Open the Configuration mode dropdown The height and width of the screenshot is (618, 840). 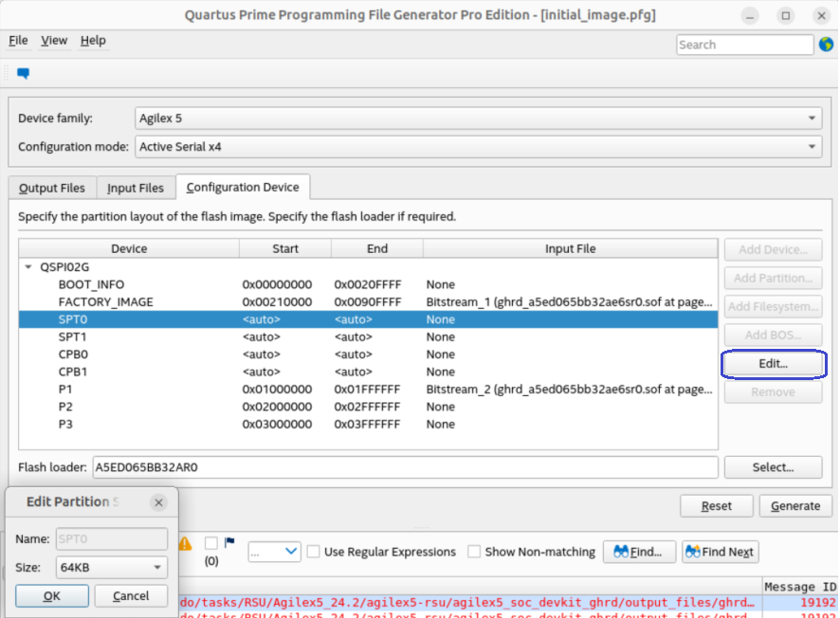[478, 147]
